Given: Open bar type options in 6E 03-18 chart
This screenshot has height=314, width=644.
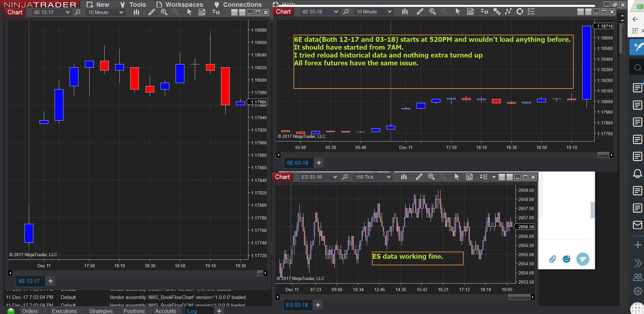Looking at the screenshot, I should pos(405,12).
